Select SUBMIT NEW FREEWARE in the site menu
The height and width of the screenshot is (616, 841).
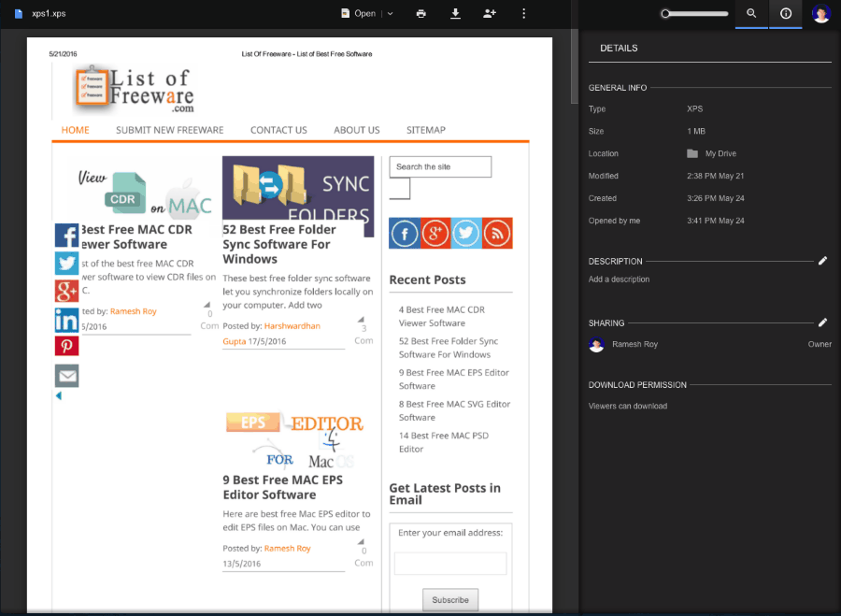(x=169, y=130)
